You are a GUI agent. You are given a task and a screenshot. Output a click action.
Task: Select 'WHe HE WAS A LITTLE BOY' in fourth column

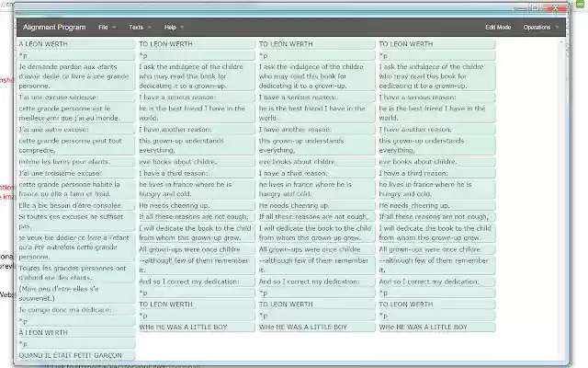tap(437, 328)
